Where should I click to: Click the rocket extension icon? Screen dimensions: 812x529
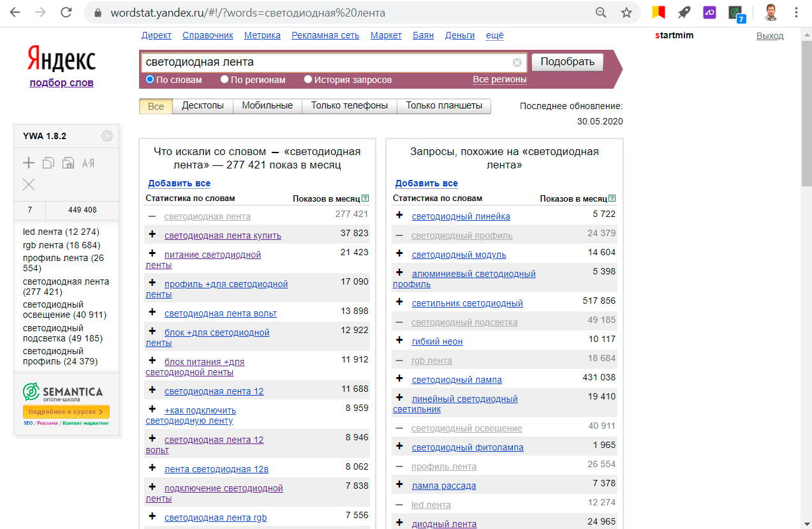[684, 12]
